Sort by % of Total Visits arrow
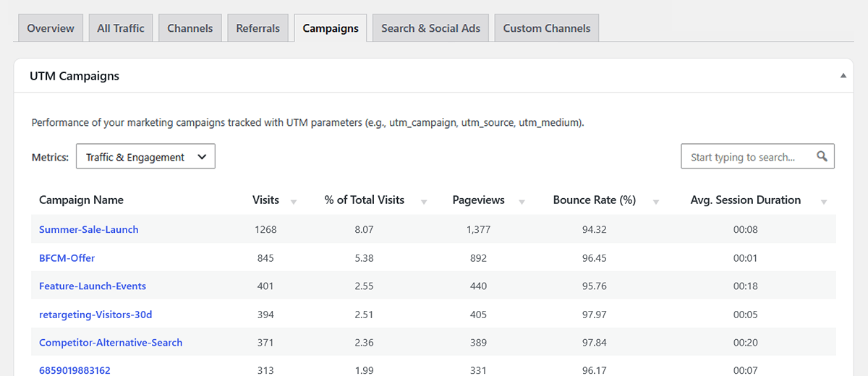This screenshot has height=376, width=868. [424, 202]
